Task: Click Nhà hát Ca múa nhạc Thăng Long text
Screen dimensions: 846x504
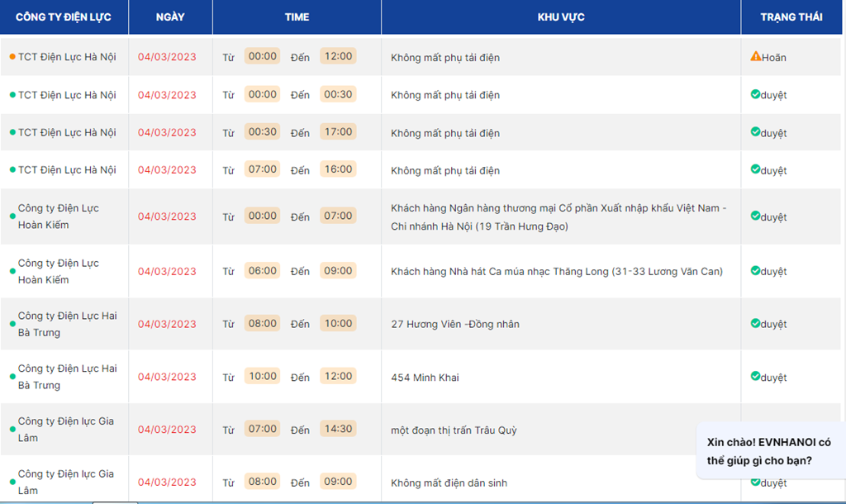Action: [x=556, y=272]
